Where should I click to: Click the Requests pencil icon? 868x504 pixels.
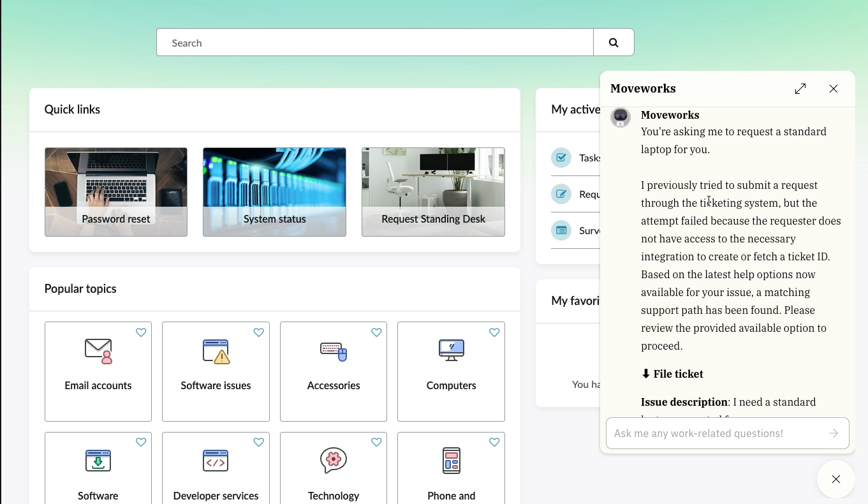pyautogui.click(x=561, y=194)
